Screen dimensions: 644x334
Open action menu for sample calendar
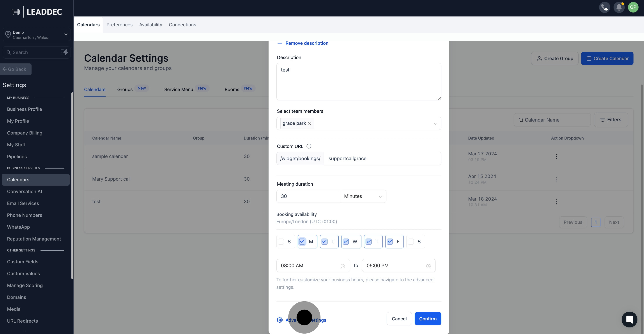pyautogui.click(x=557, y=156)
